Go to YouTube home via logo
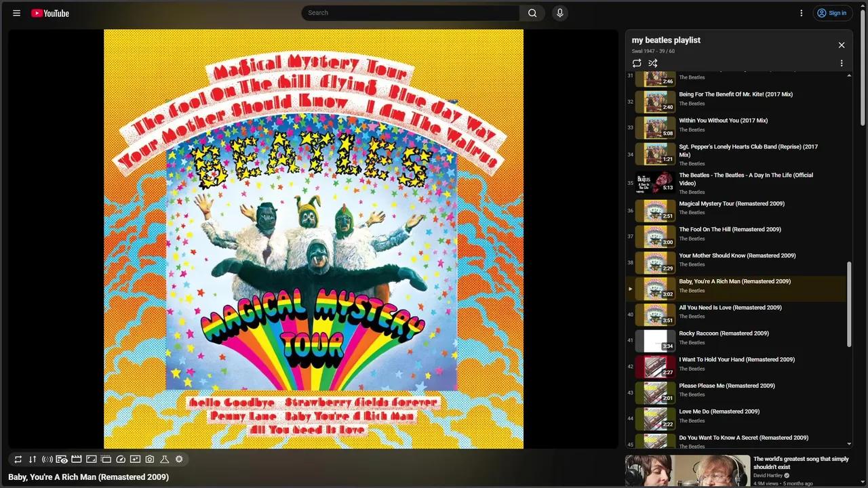 [50, 13]
